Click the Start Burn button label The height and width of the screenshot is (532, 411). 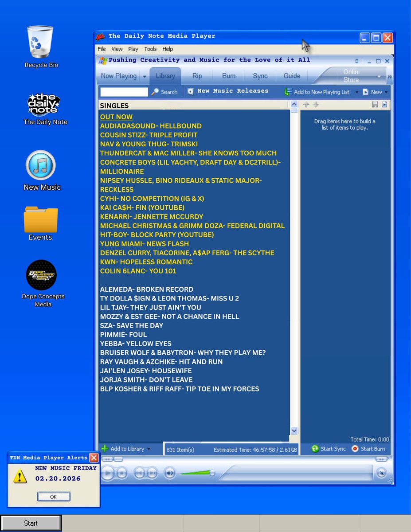373,449
